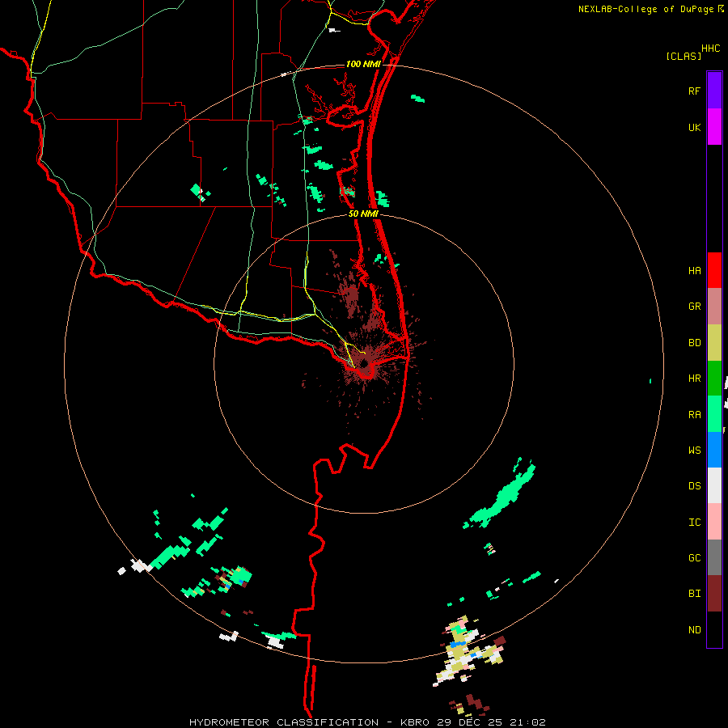Click the GR legend color swatch
Viewport: 728px width, 728px height.
tap(714, 307)
